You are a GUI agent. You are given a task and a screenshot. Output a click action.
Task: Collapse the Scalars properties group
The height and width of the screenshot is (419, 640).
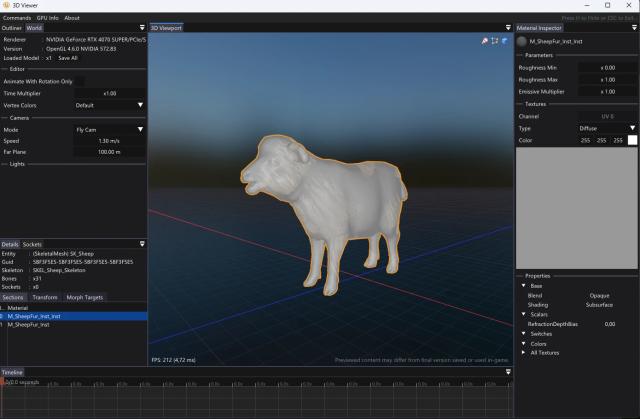(524, 314)
